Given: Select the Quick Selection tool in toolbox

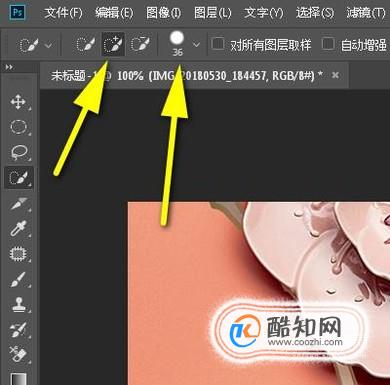Looking at the screenshot, I should click(x=19, y=178).
